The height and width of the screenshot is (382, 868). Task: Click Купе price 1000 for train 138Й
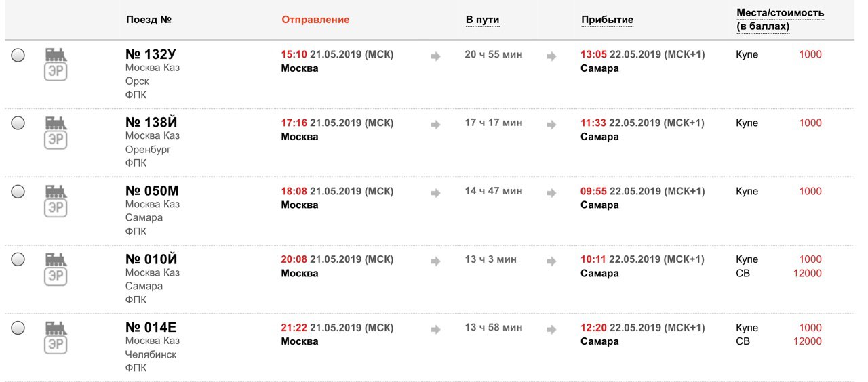pos(810,123)
